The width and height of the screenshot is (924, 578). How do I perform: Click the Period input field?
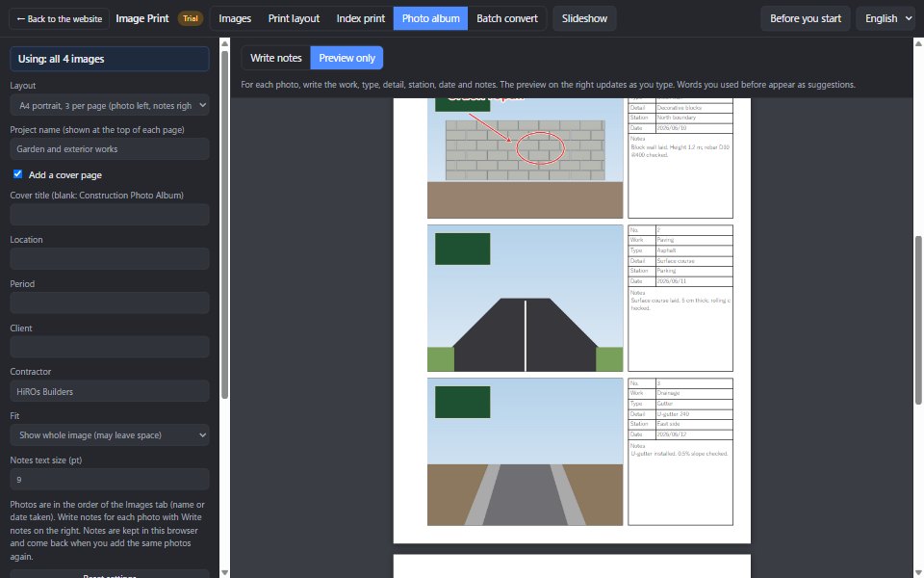point(110,303)
